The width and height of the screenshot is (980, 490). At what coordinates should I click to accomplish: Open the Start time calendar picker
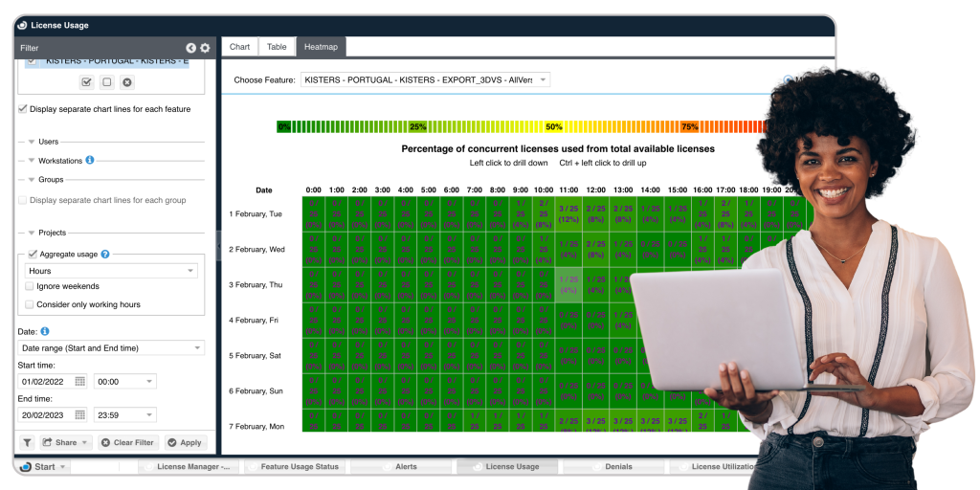pos(79,381)
